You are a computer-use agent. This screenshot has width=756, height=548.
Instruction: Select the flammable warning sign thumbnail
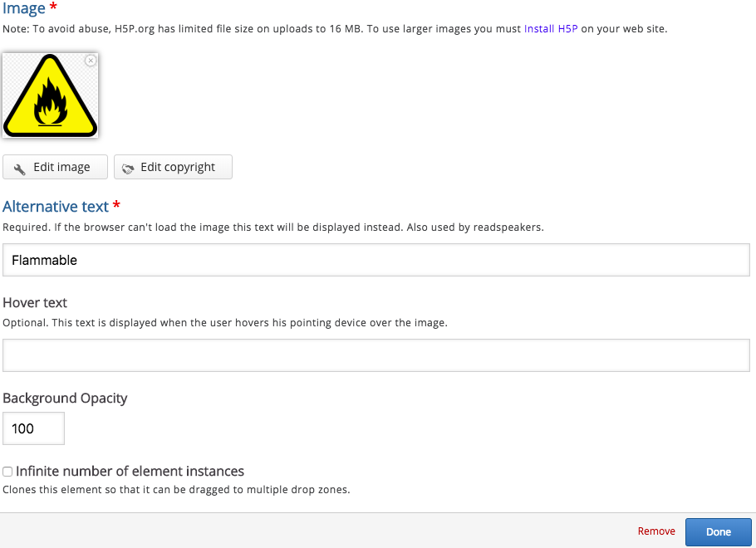50,95
